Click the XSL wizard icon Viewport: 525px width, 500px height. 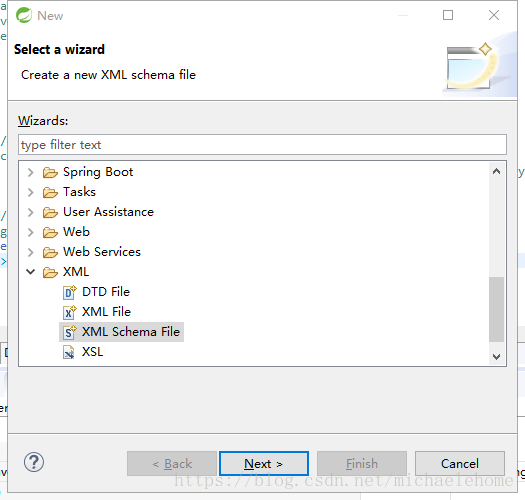coord(69,352)
